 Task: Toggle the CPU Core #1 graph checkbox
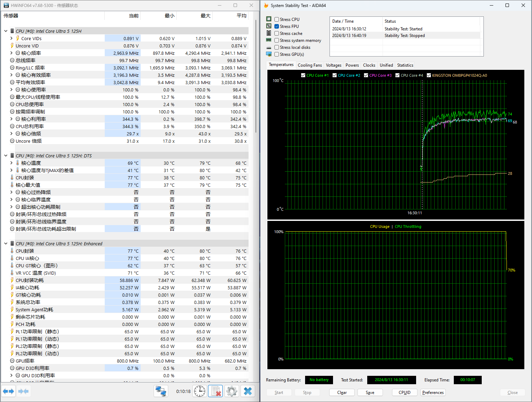click(x=303, y=75)
